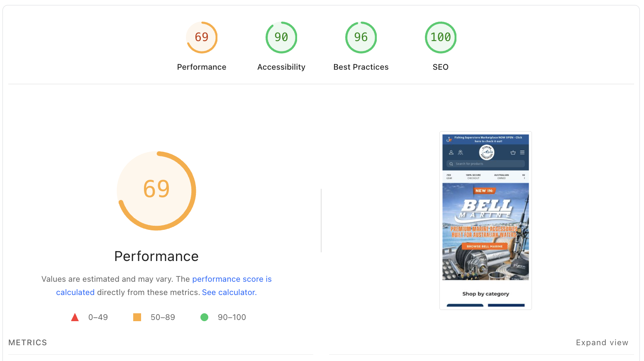Click the basket cart icon in page preview
644x361 pixels.
coord(513,153)
